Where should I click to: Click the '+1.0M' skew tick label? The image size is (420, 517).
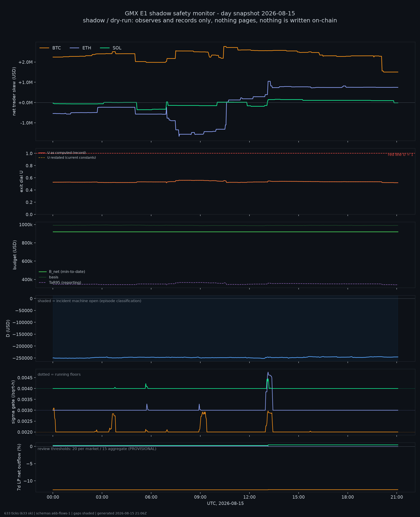click(25, 82)
